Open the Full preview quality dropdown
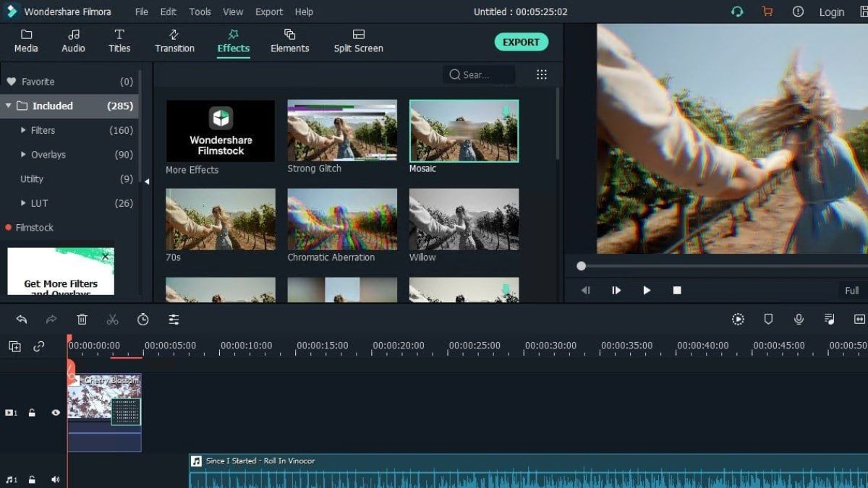868x488 pixels. [853, 291]
